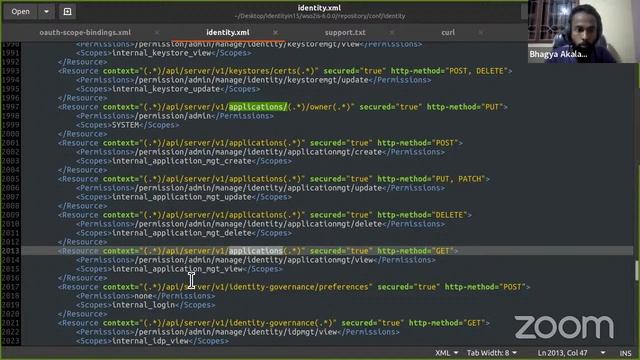
Task: Click line number 2013 in the gutter
Action: [x=10, y=251]
